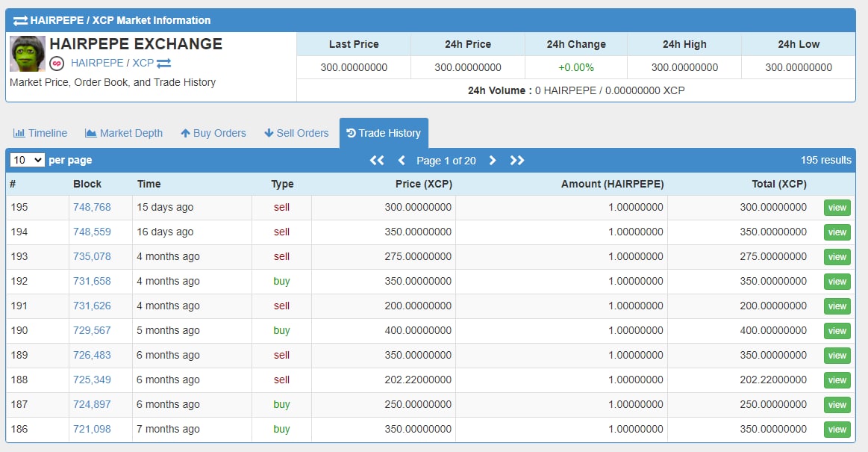This screenshot has width=868, height=452.
Task: Go to the first page of results
Action: click(x=377, y=161)
